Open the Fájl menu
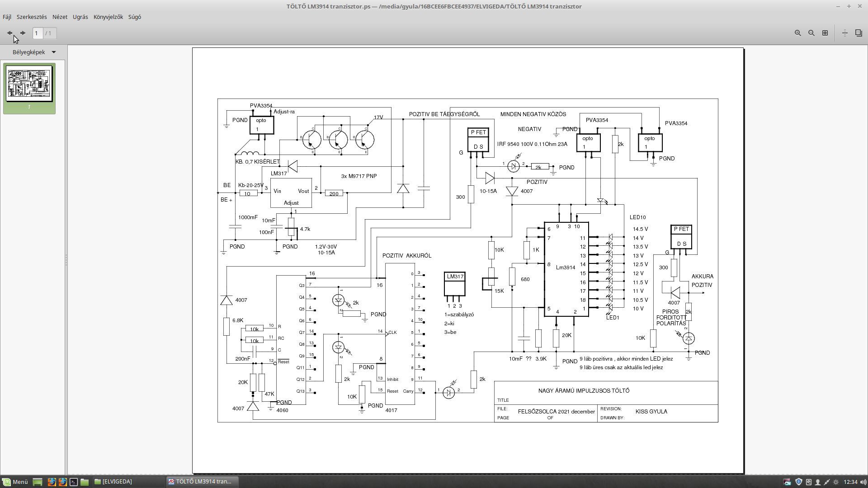The image size is (868, 488). click(7, 17)
